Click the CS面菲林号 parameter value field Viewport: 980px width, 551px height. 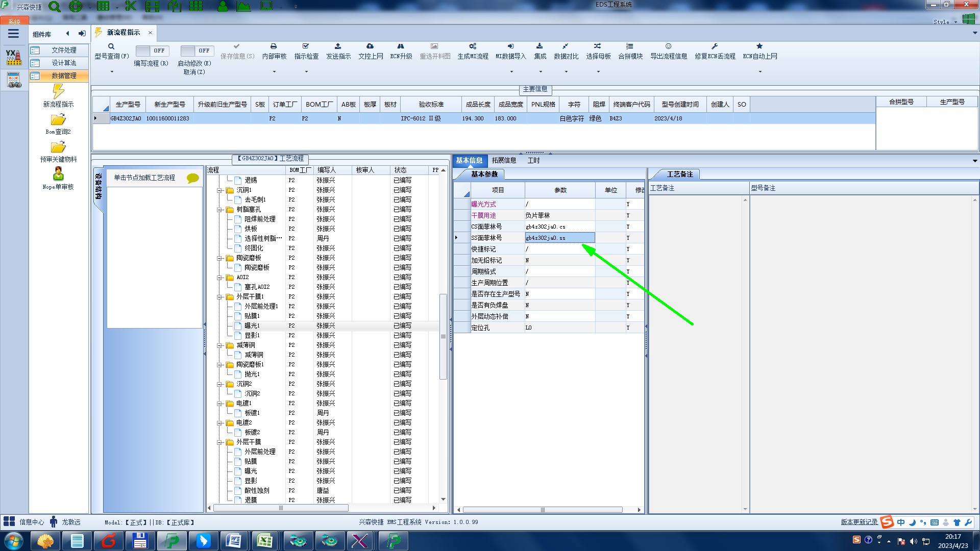point(560,227)
